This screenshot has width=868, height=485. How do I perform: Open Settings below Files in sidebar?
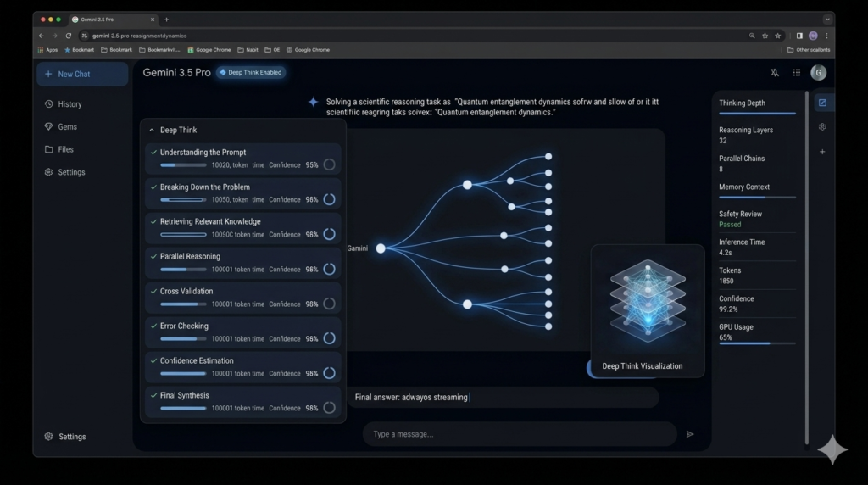(64, 172)
